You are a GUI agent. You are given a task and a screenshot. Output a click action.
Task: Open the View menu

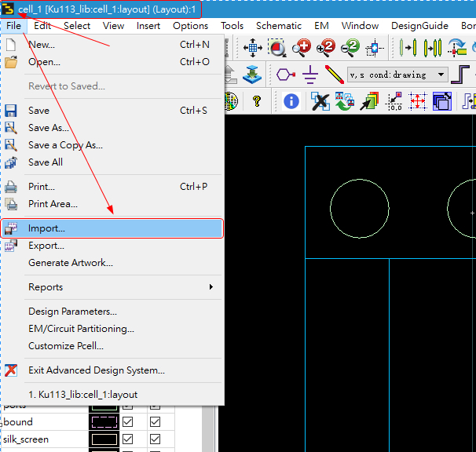(113, 26)
